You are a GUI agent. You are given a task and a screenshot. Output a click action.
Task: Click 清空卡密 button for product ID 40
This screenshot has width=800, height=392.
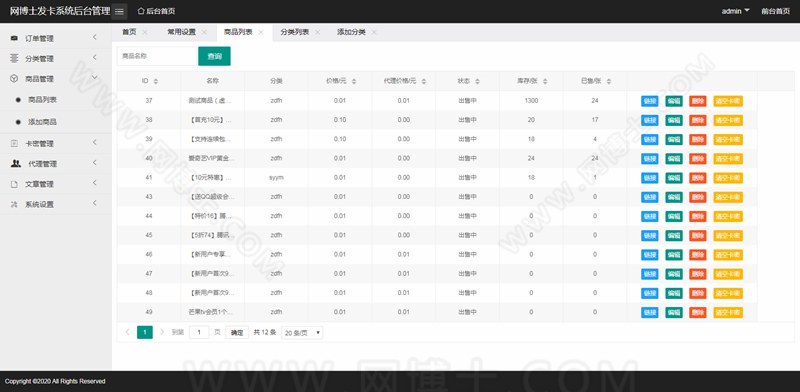[x=728, y=159]
